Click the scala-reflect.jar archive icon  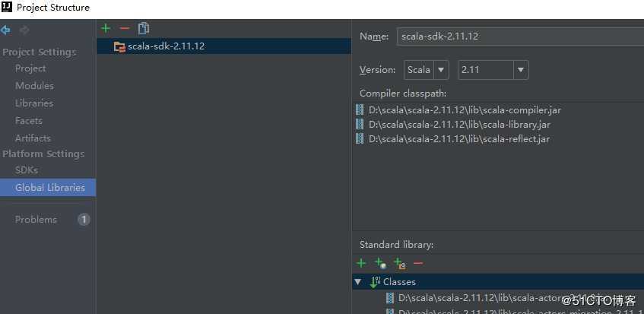point(360,138)
